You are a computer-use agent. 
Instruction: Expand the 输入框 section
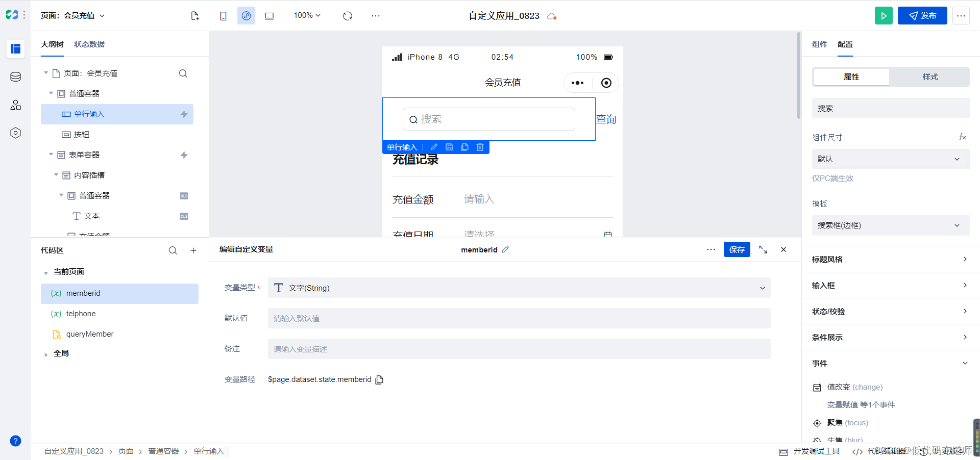tap(891, 285)
